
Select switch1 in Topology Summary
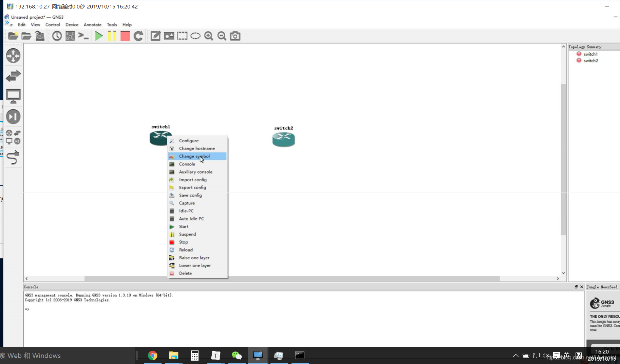(x=590, y=54)
